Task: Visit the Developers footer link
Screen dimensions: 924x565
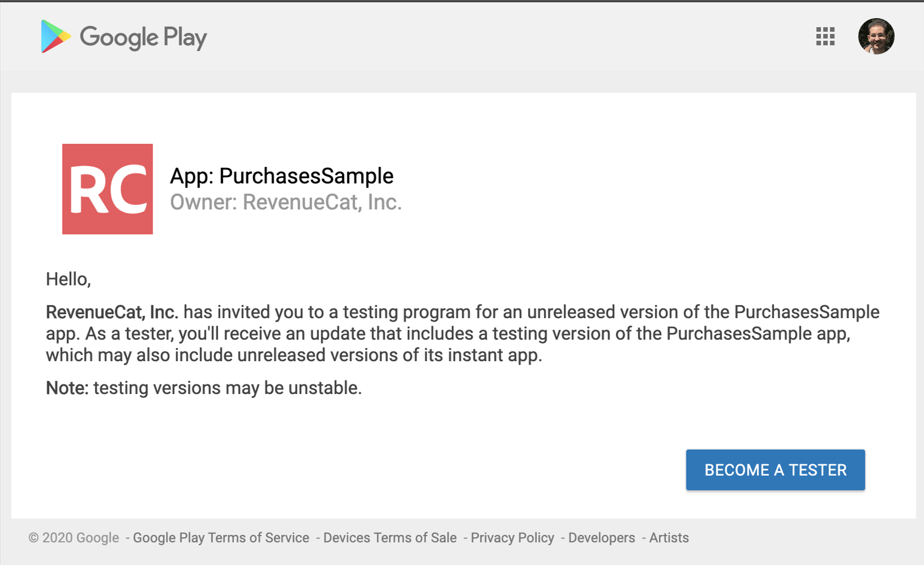Action: pyautogui.click(x=602, y=538)
